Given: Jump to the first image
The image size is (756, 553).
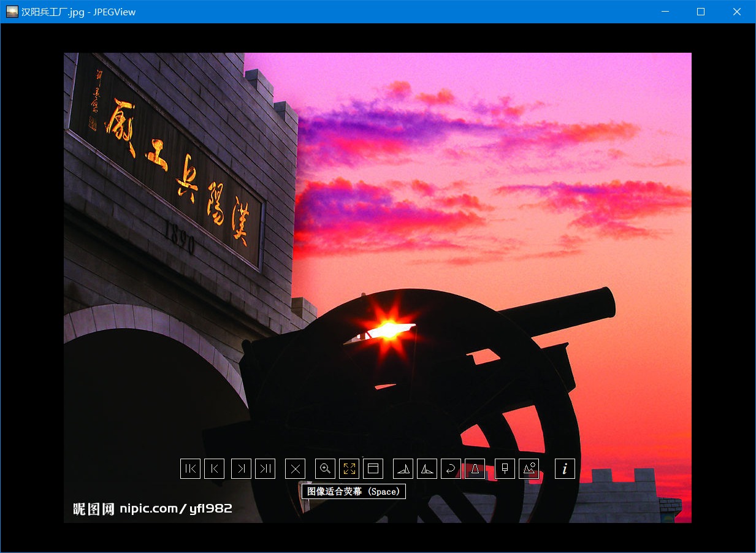Looking at the screenshot, I should tap(190, 469).
